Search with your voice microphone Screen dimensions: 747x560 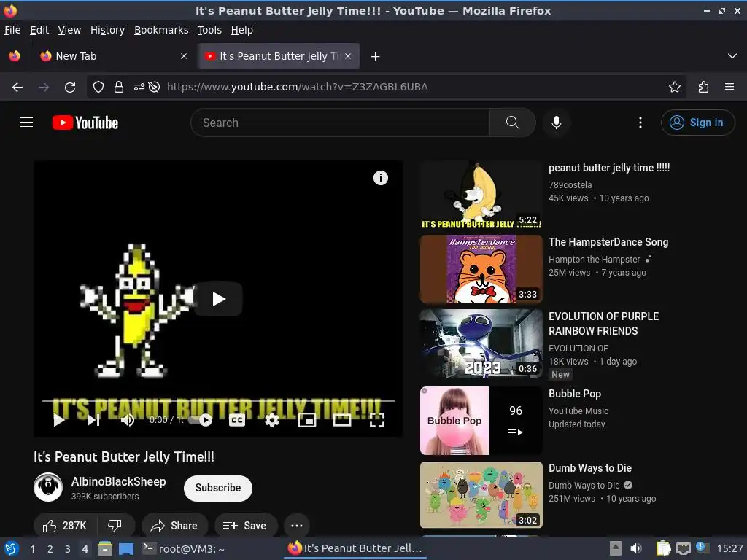(556, 122)
